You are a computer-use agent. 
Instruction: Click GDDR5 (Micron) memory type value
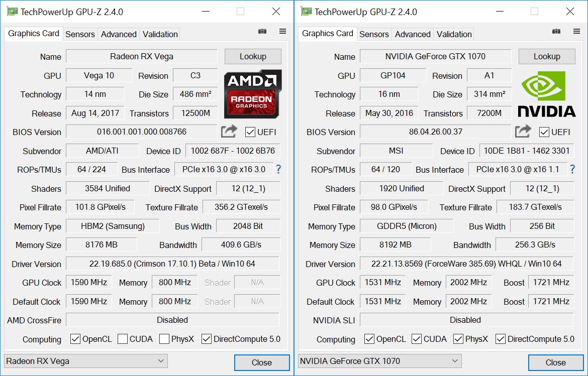[407, 226]
